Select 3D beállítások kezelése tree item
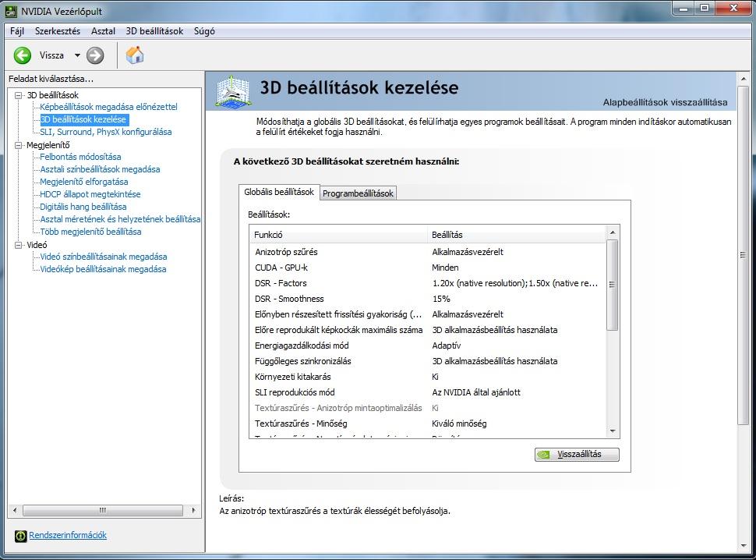Screen dimensions: 756x560 pos(83,119)
